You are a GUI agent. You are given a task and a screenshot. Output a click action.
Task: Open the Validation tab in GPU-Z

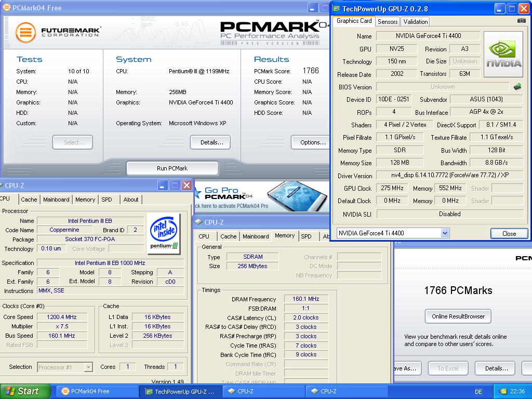click(415, 22)
